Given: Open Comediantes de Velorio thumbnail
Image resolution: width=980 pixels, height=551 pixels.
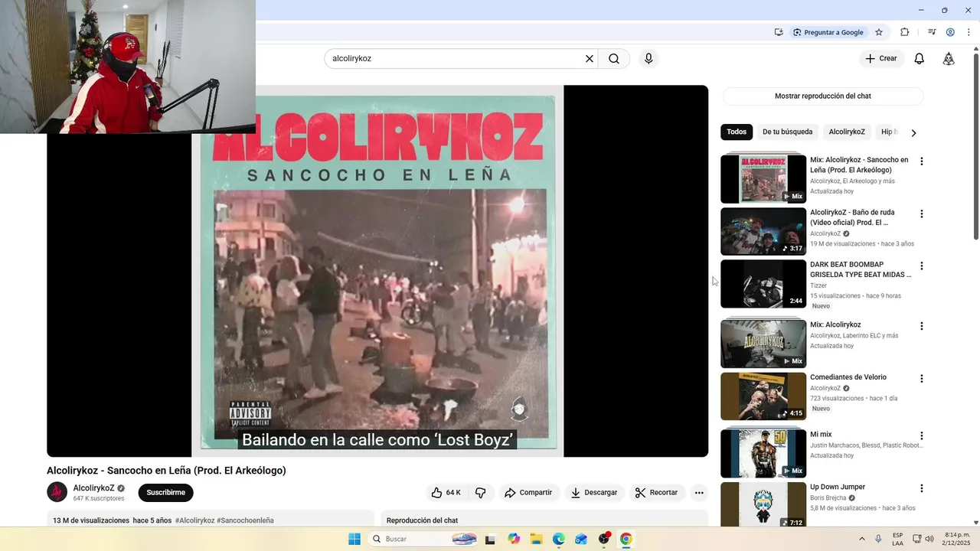Looking at the screenshot, I should 763,396.
